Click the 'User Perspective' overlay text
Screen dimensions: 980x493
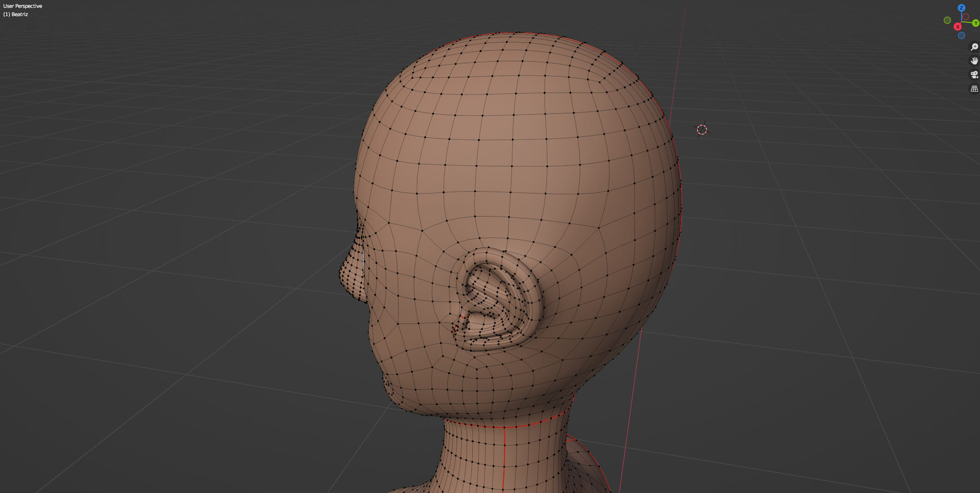(x=23, y=6)
